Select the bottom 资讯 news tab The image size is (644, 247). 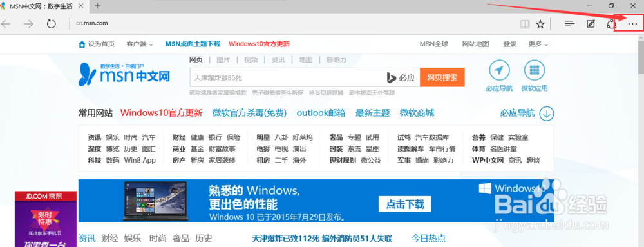pyautogui.click(x=87, y=238)
